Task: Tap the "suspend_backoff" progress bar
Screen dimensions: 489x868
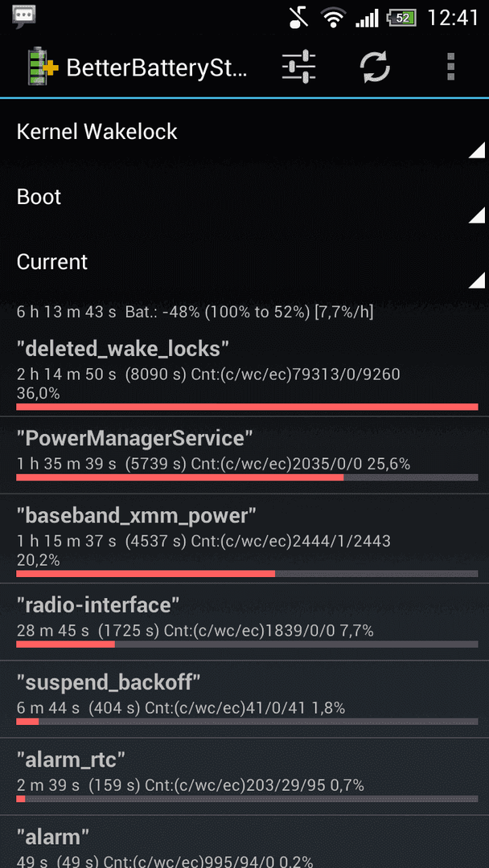Action: 247,721
